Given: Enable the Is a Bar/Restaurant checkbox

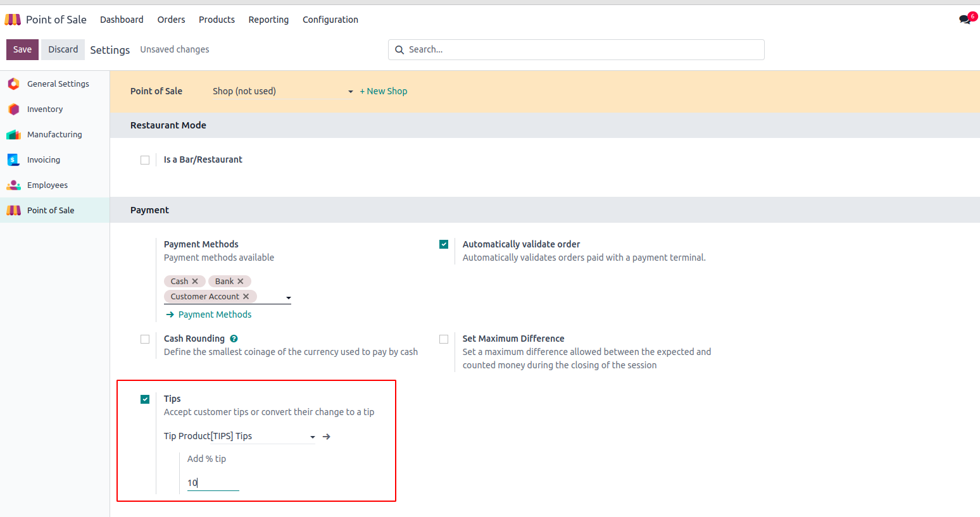Looking at the screenshot, I should pos(145,160).
